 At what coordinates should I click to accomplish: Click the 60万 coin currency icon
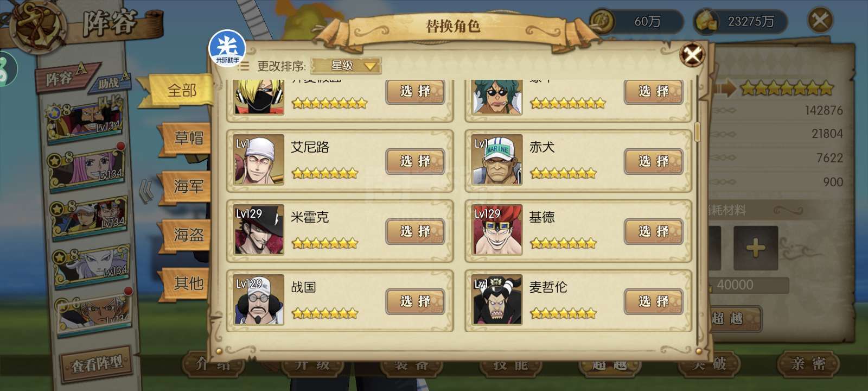click(602, 22)
